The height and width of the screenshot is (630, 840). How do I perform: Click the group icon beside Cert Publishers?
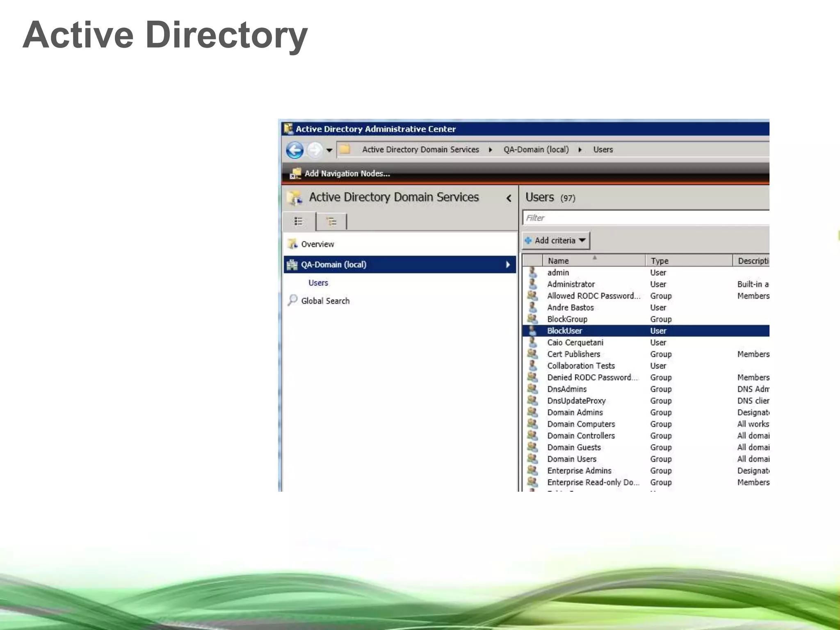[x=532, y=354]
